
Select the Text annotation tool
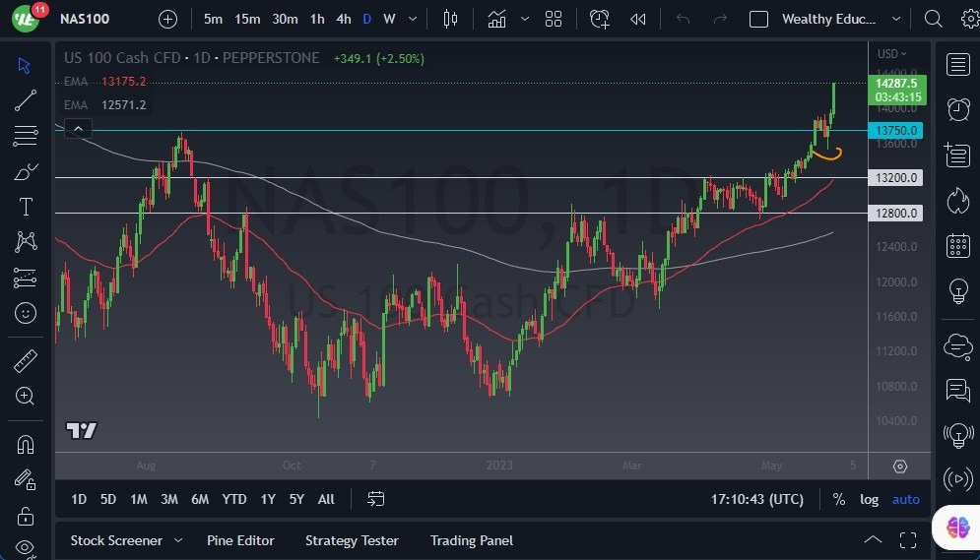point(26,207)
